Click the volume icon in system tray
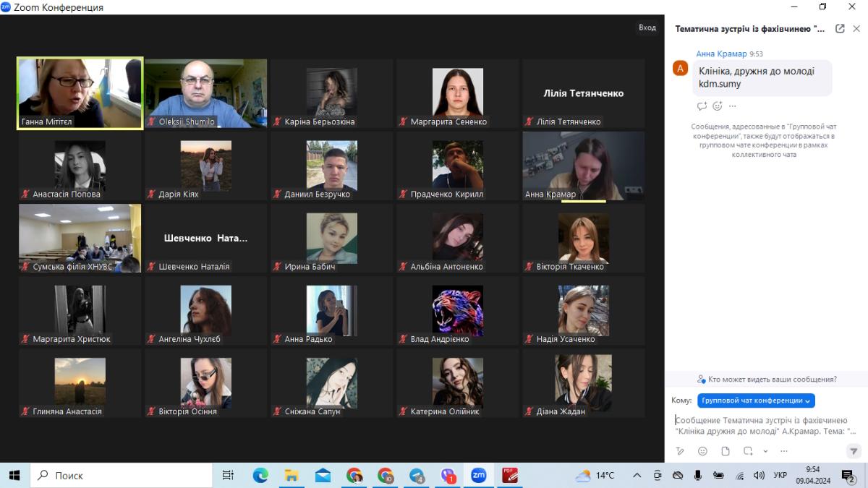The height and width of the screenshot is (488, 868). (x=759, y=475)
